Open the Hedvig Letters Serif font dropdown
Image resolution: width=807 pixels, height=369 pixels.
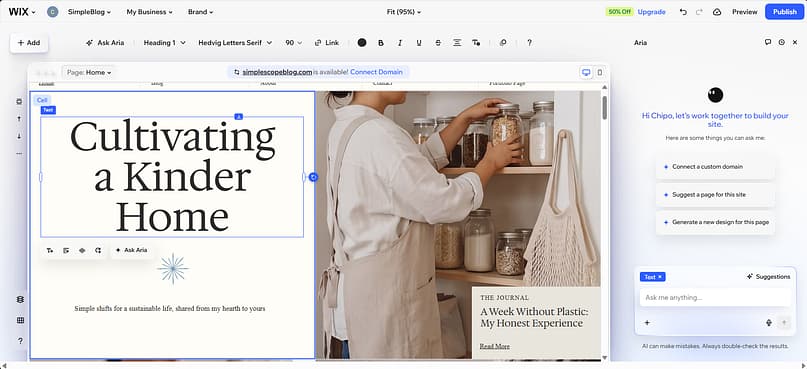point(235,43)
